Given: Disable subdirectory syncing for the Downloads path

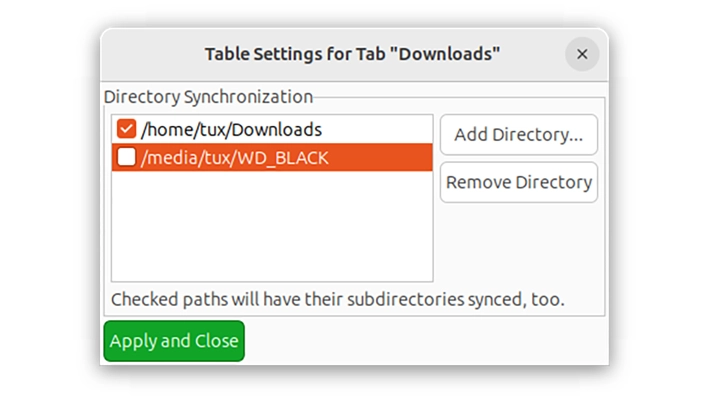Looking at the screenshot, I should (x=126, y=129).
